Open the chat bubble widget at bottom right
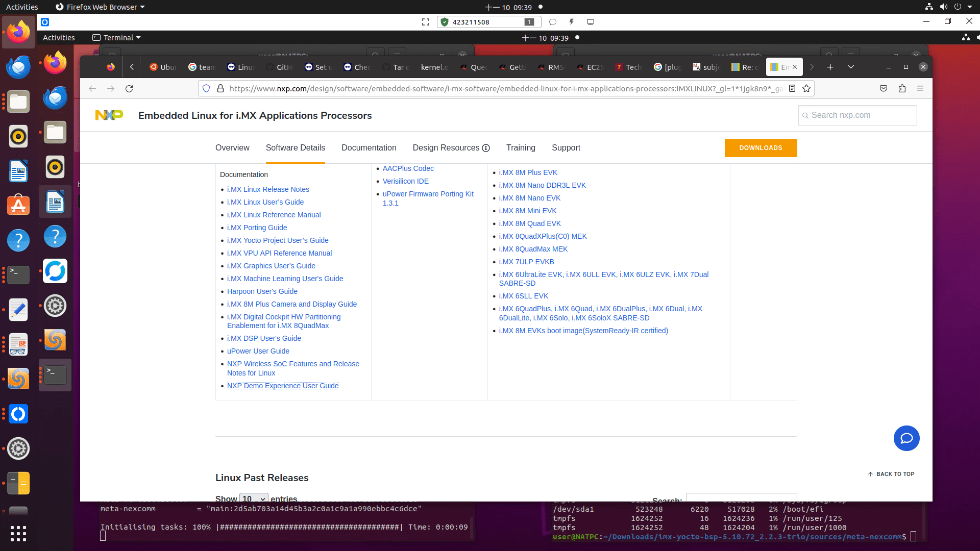The image size is (980, 551). [906, 438]
